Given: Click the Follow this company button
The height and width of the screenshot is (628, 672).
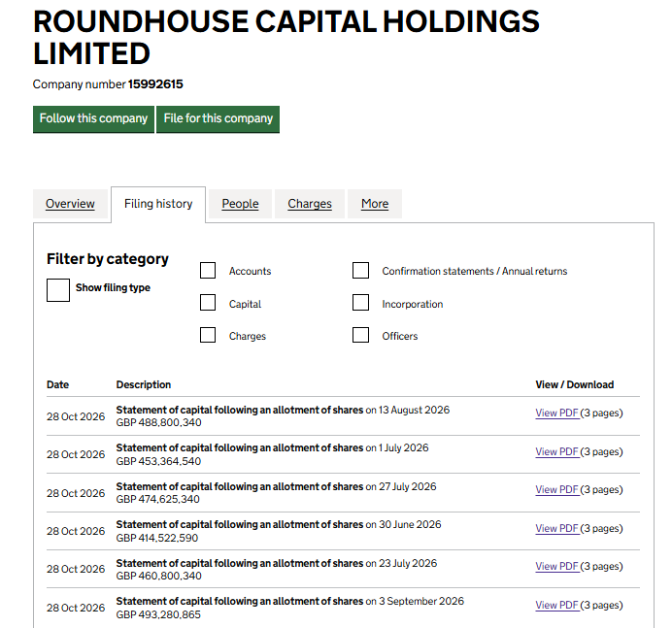Looking at the screenshot, I should (x=93, y=119).
